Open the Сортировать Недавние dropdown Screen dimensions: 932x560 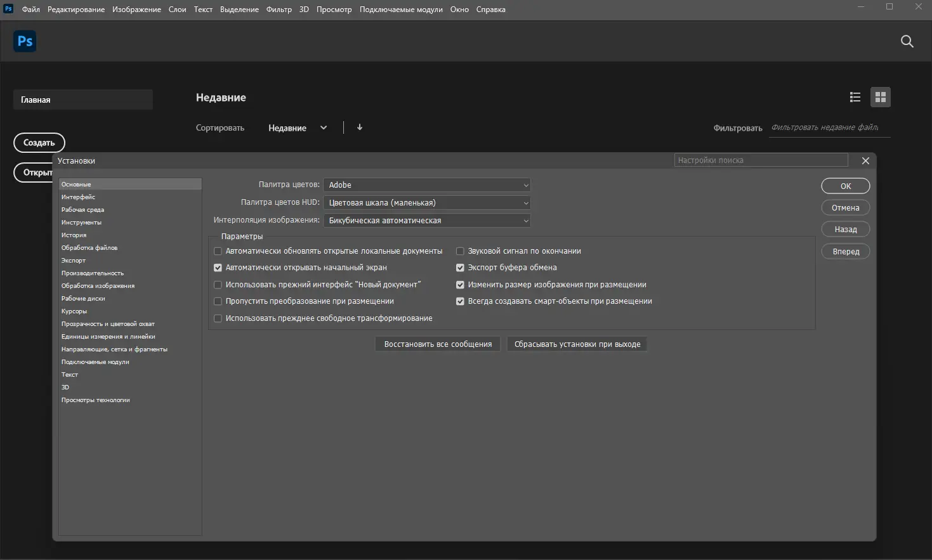click(x=298, y=127)
